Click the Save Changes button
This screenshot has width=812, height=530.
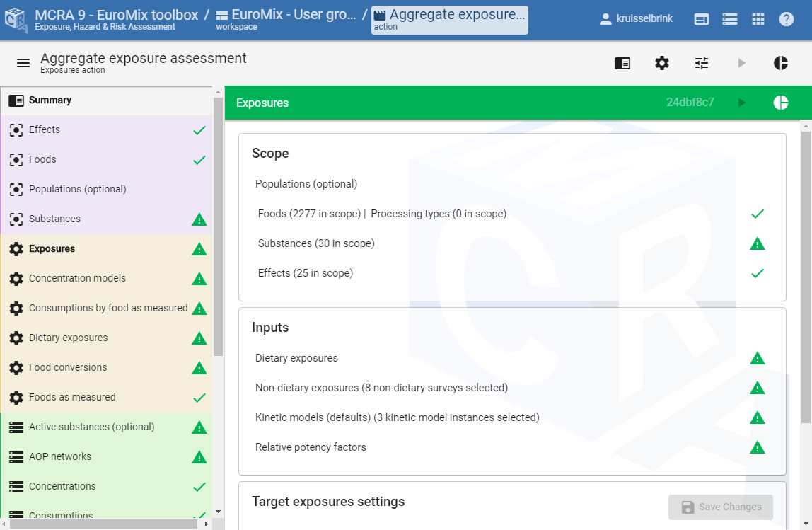pos(720,507)
